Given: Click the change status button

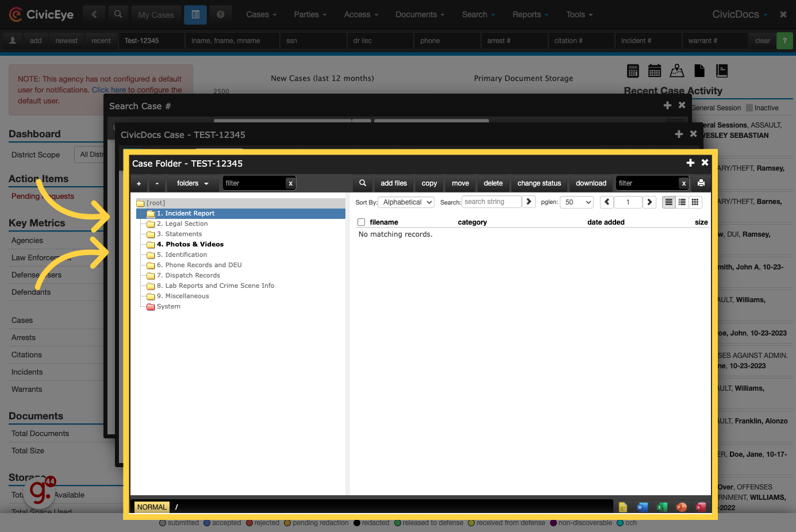Looking at the screenshot, I should [539, 183].
